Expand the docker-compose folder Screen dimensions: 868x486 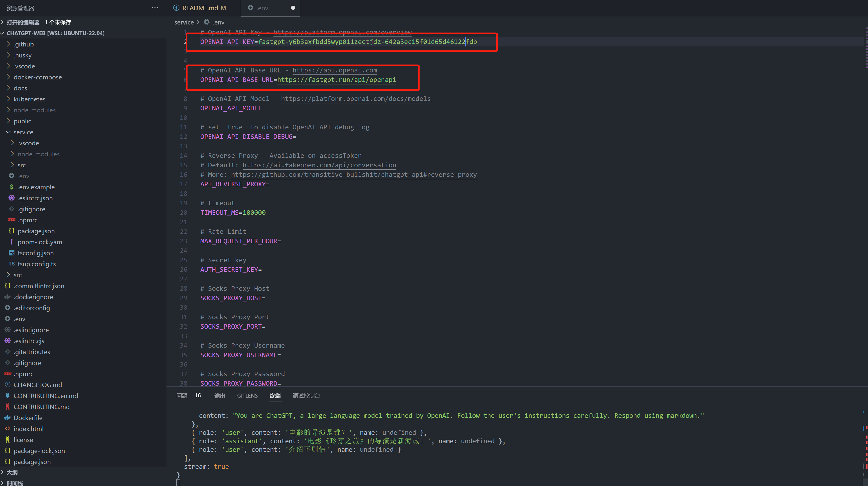[38, 77]
